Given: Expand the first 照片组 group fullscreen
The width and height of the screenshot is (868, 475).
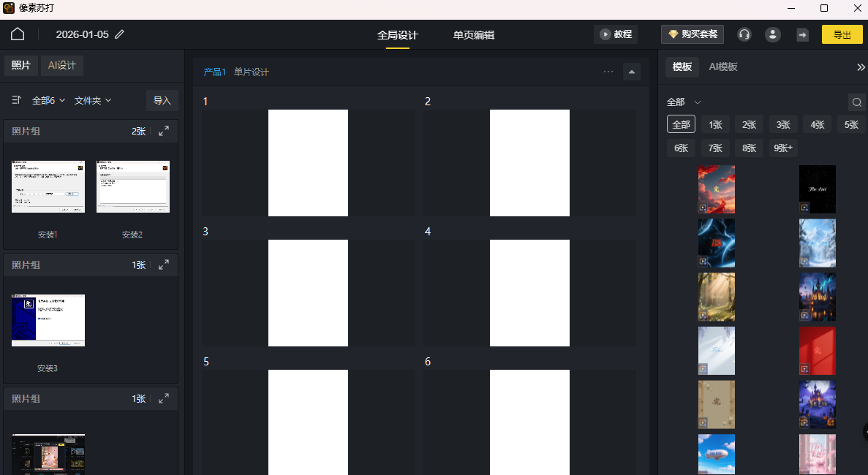Looking at the screenshot, I should click(163, 131).
